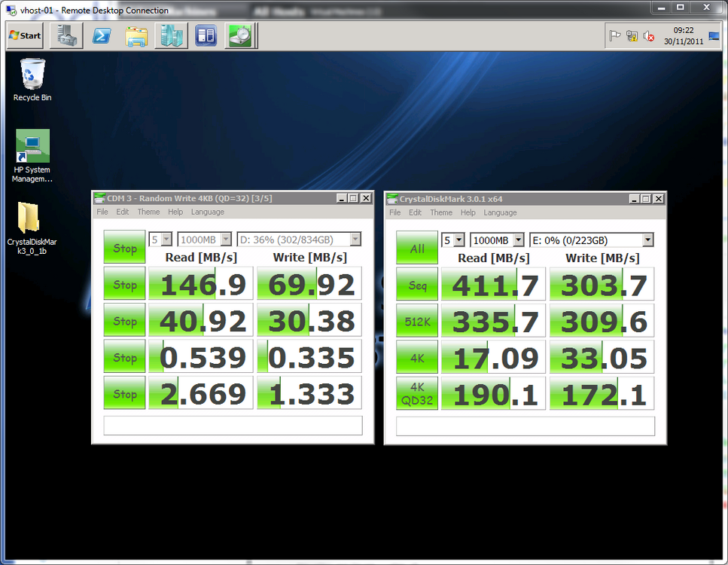Run All tests in CrystalDiskMark x64
This screenshot has width=728, height=565.
pyautogui.click(x=417, y=248)
